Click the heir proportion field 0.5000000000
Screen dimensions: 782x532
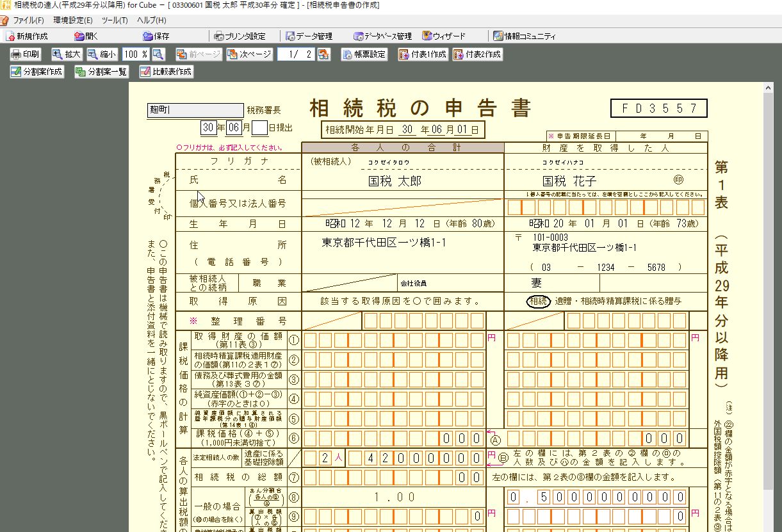(598, 497)
